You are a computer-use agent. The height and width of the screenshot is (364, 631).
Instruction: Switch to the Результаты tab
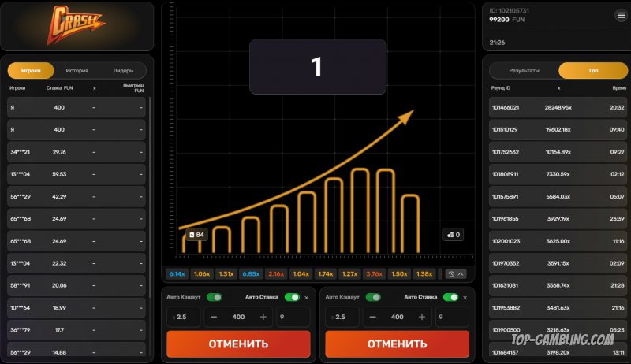pyautogui.click(x=524, y=71)
